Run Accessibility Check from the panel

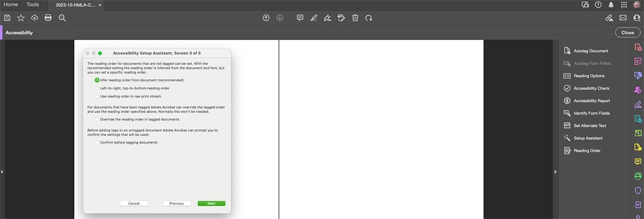[591, 88]
